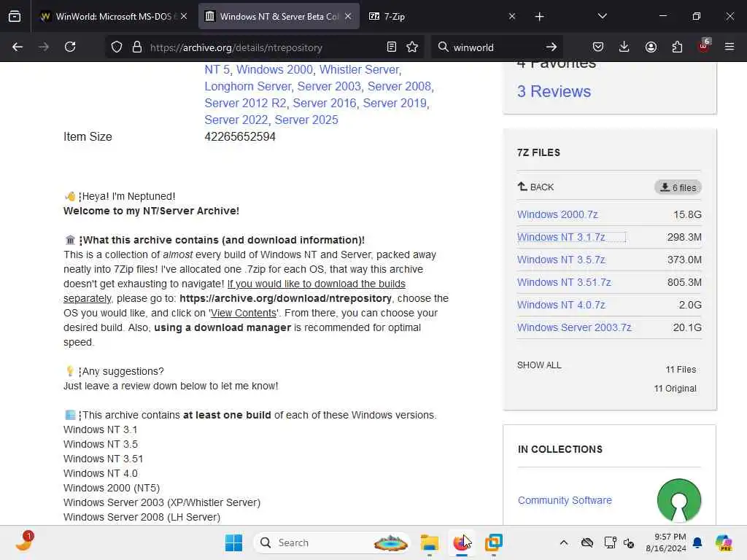Screen dimensions: 747x560
Task: Download Windows NT 3.51.7z file
Action: [564, 282]
